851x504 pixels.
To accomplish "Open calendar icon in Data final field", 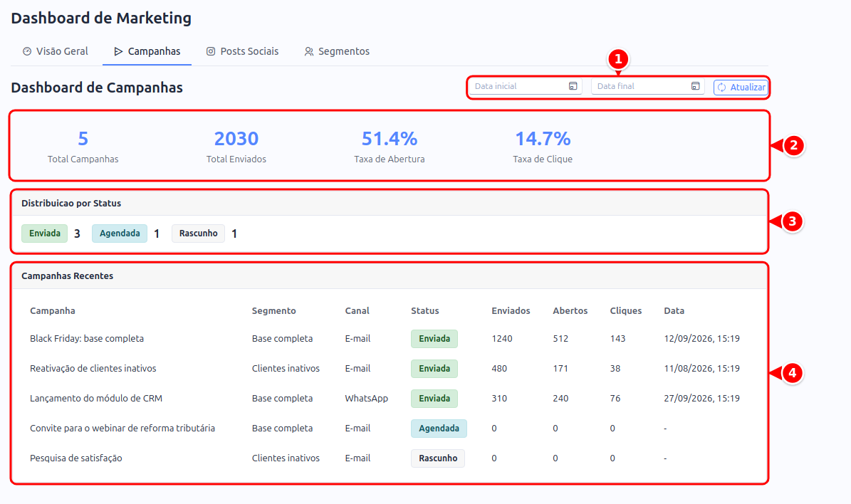I will [695, 86].
